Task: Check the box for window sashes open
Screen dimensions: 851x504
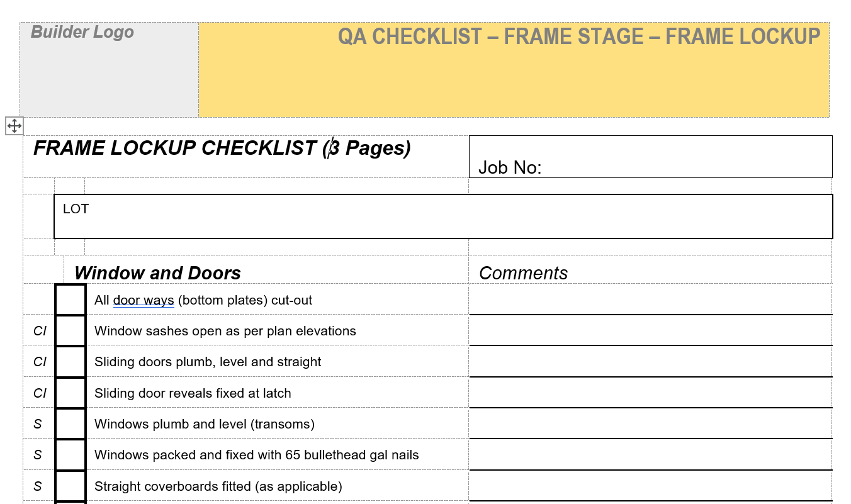Action: click(70, 330)
